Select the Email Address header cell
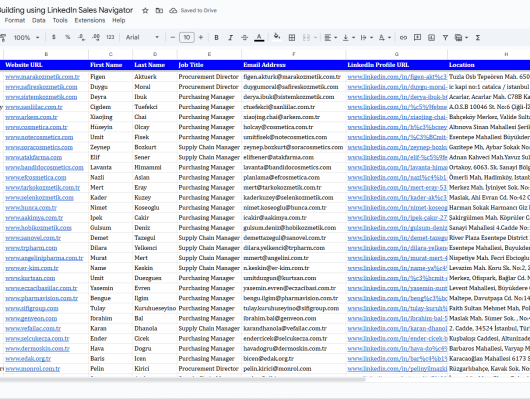530x400 pixels. (x=294, y=65)
